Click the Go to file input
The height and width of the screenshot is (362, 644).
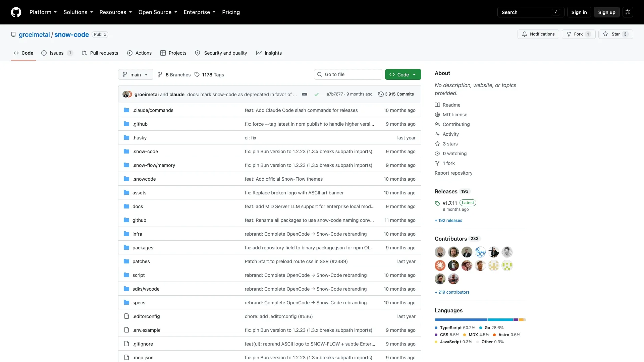point(348,74)
